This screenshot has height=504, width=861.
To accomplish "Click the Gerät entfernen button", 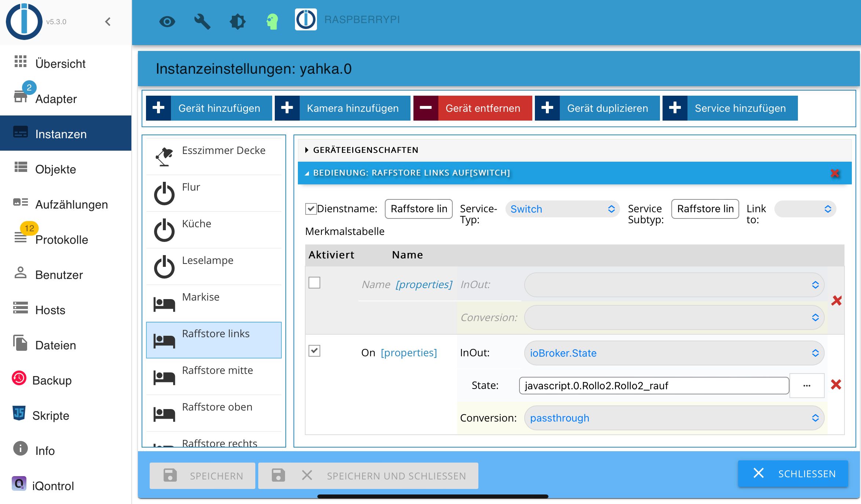I will point(473,108).
